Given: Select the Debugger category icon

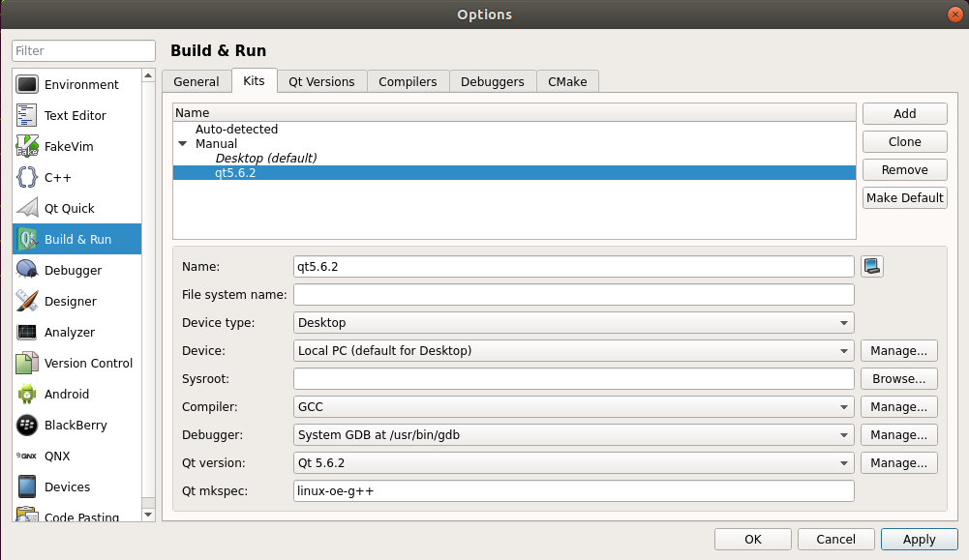Looking at the screenshot, I should click(27, 271).
